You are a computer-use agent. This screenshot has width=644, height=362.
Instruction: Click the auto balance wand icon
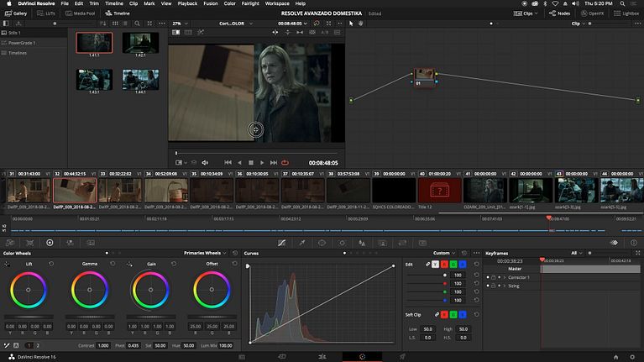pos(7,345)
